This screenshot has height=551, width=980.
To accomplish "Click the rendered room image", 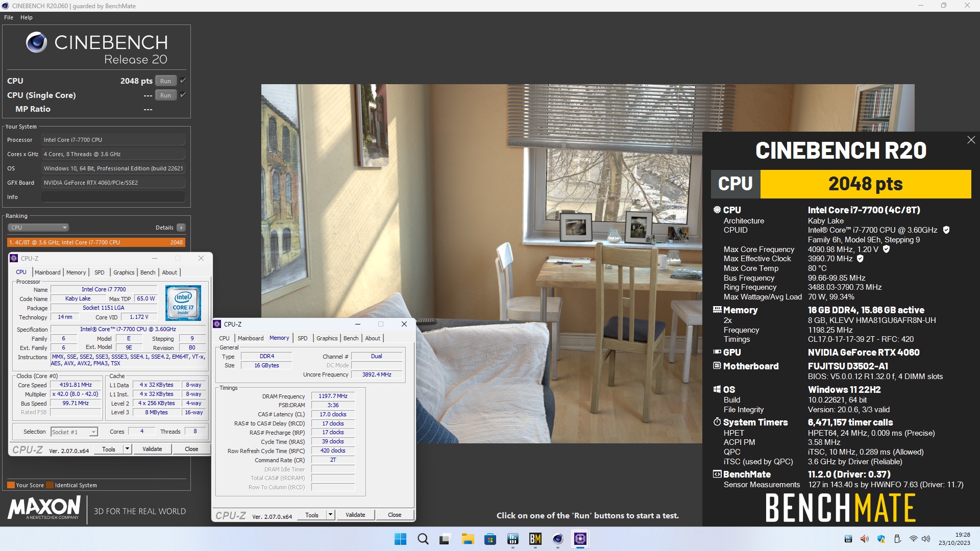I will coord(482,263).
